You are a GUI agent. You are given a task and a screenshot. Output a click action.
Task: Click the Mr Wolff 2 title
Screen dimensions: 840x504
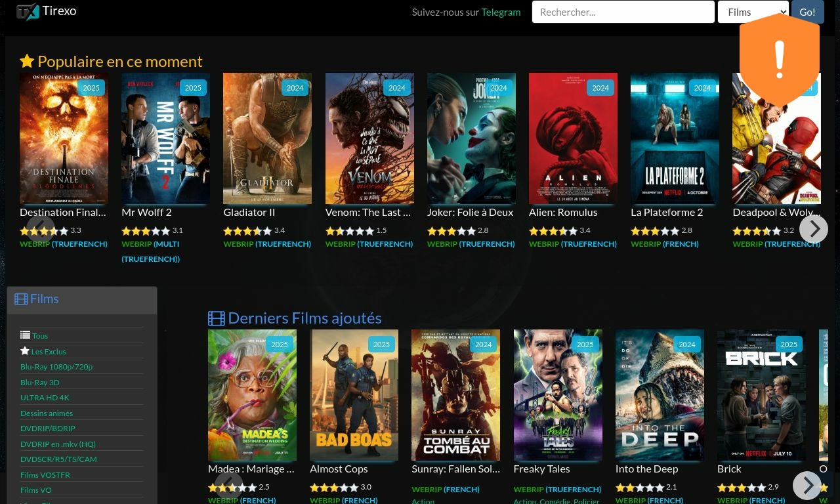146,212
